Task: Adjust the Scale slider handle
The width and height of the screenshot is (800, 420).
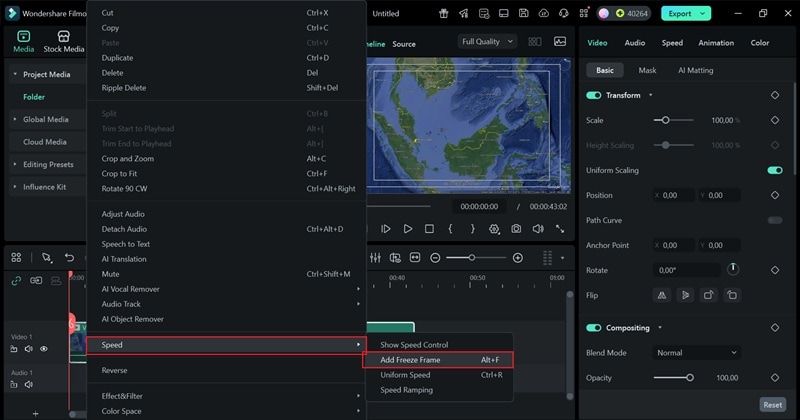Action: (x=665, y=120)
